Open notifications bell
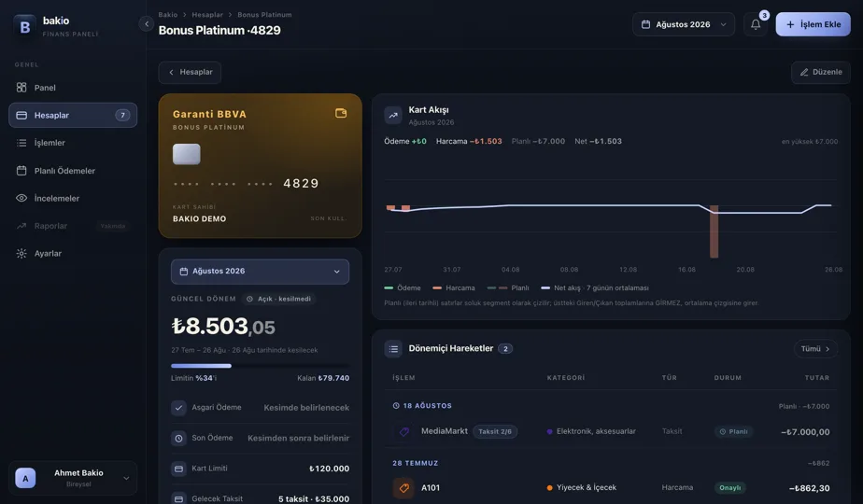Viewport: 863px width, 504px height. [x=756, y=24]
